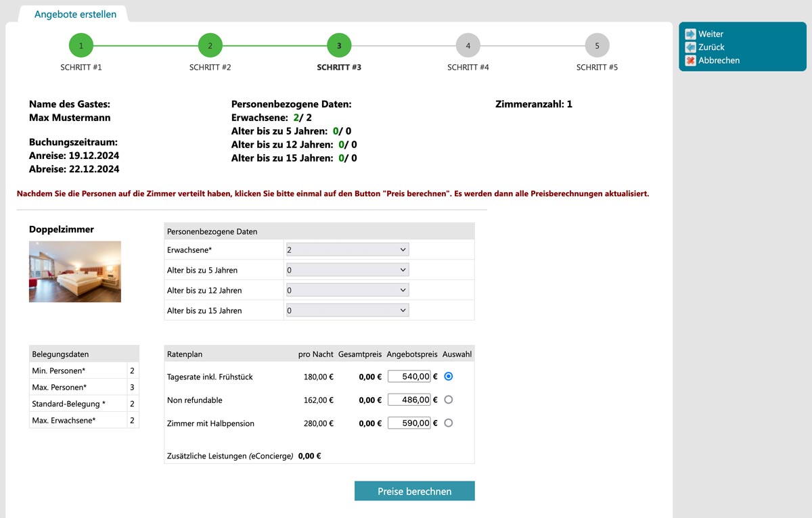Click the Abbrechen link
Image resolution: width=812 pixels, height=518 pixels.
coord(719,60)
